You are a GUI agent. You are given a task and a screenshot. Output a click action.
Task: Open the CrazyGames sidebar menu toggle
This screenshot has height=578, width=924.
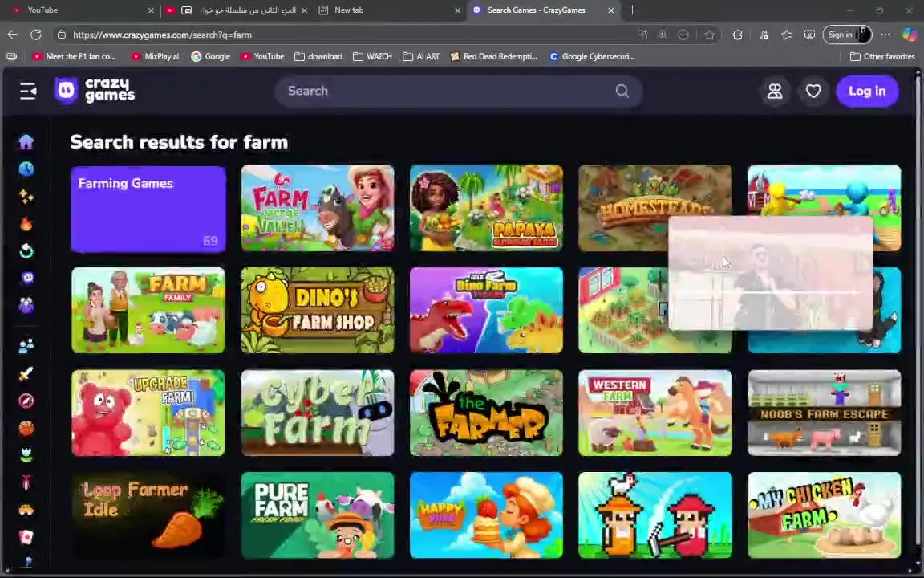pyautogui.click(x=28, y=91)
